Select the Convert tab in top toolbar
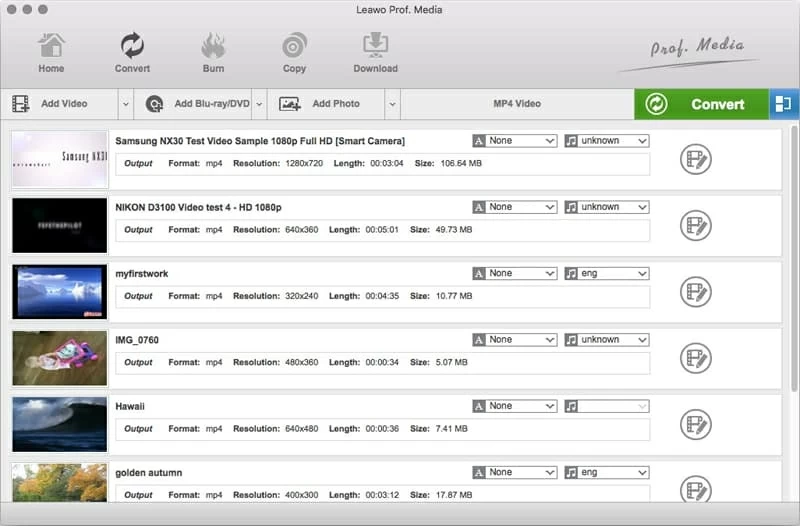 pos(132,53)
